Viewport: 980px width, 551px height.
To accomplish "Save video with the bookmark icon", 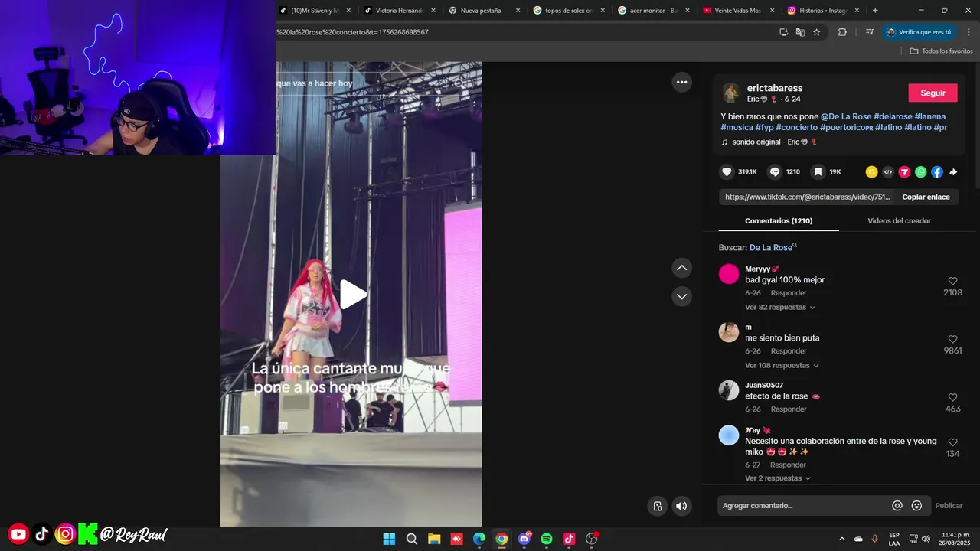I will pos(818,172).
